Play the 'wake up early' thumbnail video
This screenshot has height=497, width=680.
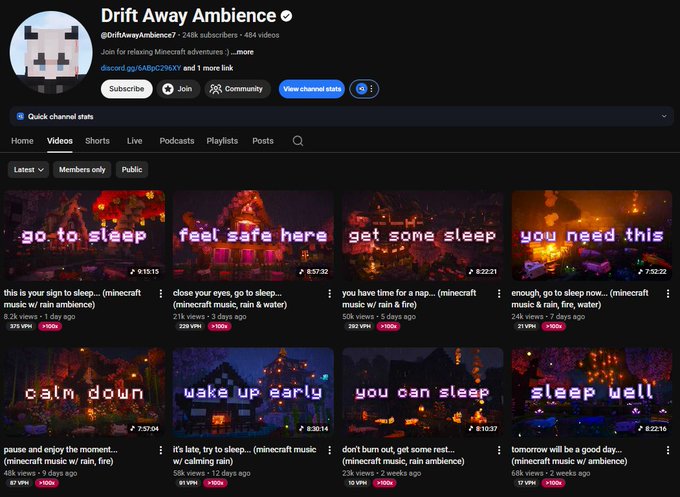253,392
